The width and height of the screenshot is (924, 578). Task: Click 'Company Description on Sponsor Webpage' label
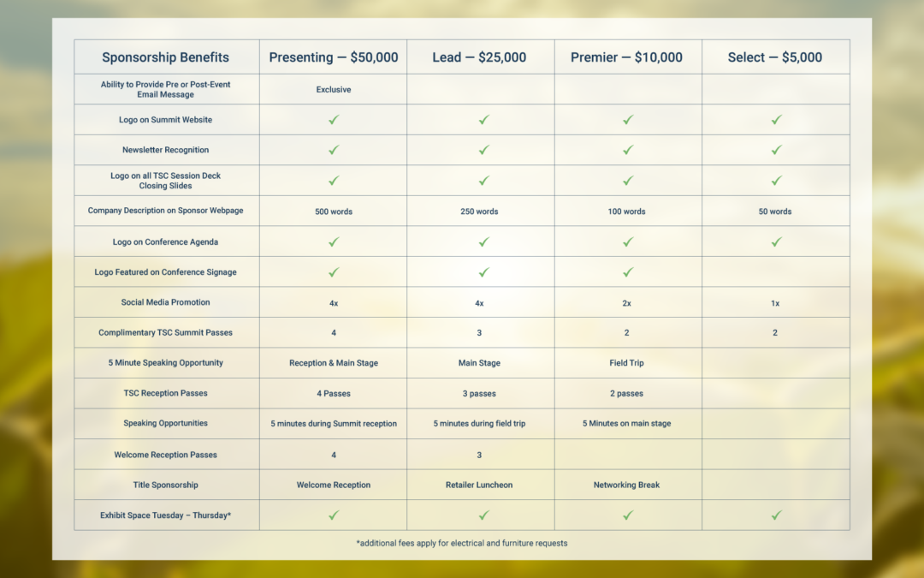pyautogui.click(x=166, y=211)
